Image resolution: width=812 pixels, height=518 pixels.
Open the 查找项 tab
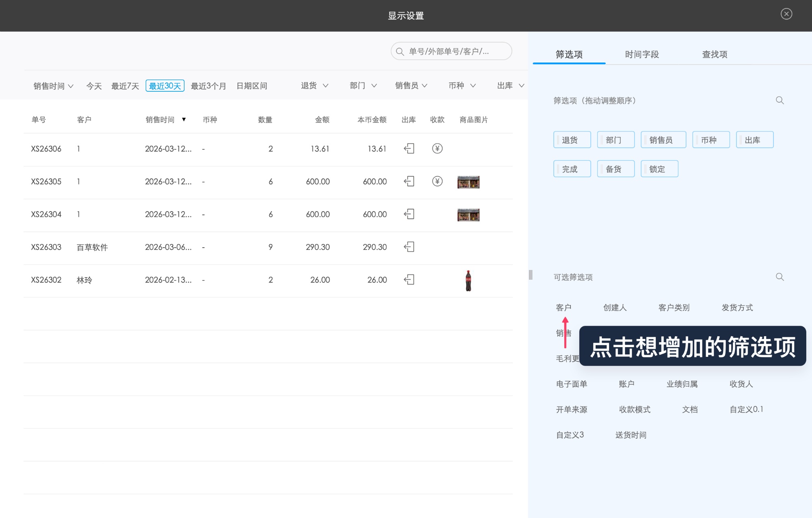[714, 54]
